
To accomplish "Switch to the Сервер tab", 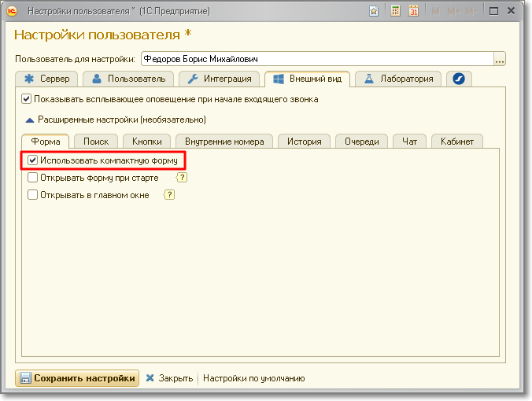I will [x=46, y=79].
